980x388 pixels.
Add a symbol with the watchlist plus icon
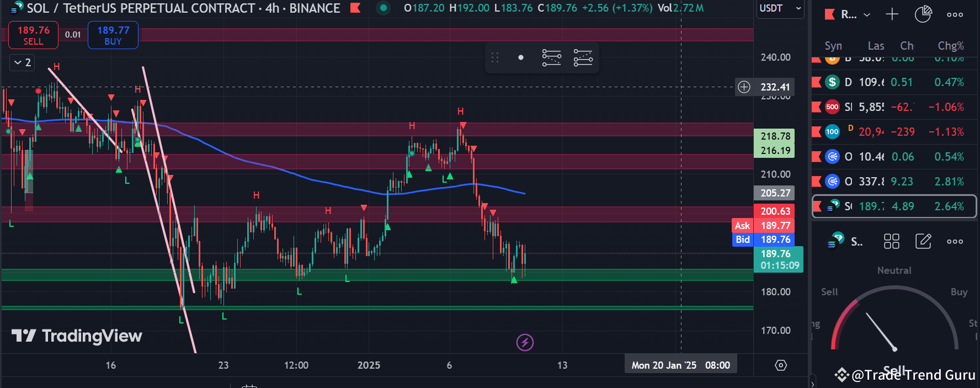coord(892,15)
